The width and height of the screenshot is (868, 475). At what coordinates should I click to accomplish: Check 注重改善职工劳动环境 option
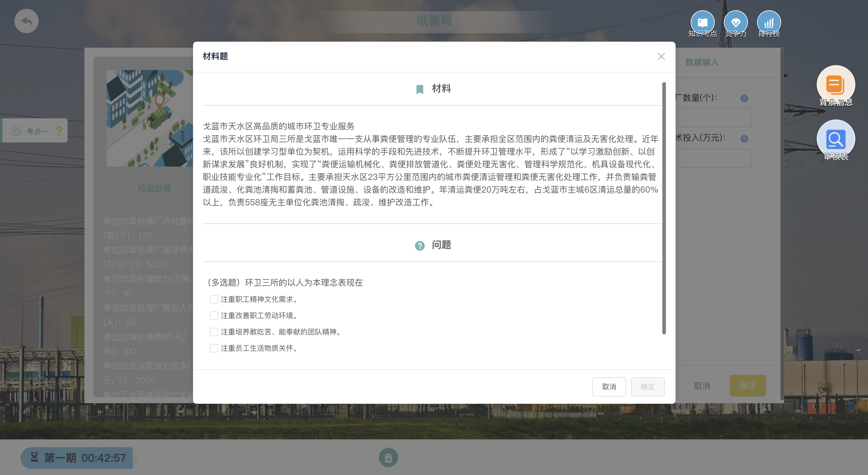(214, 316)
